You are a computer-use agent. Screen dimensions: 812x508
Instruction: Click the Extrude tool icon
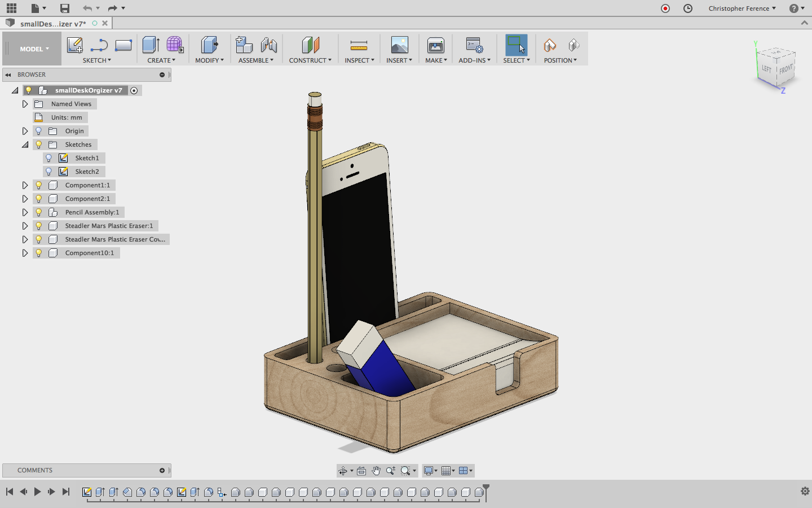click(x=151, y=45)
